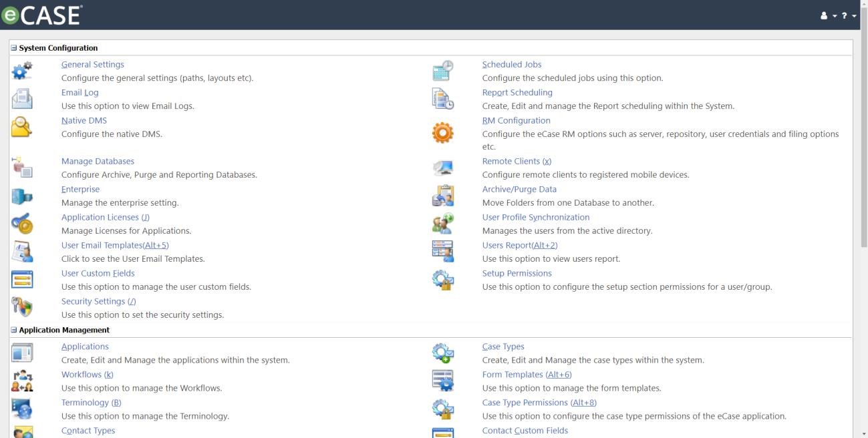Click the Remote Clients monitor icon
Image resolution: width=868 pixels, height=438 pixels.
(x=443, y=168)
